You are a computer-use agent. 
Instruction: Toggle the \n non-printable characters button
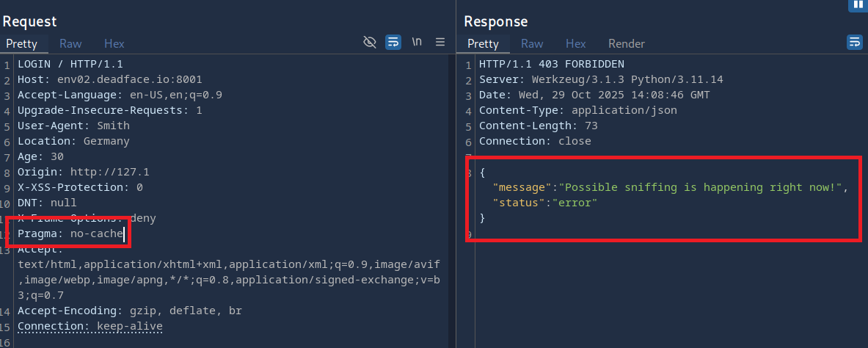[x=417, y=42]
